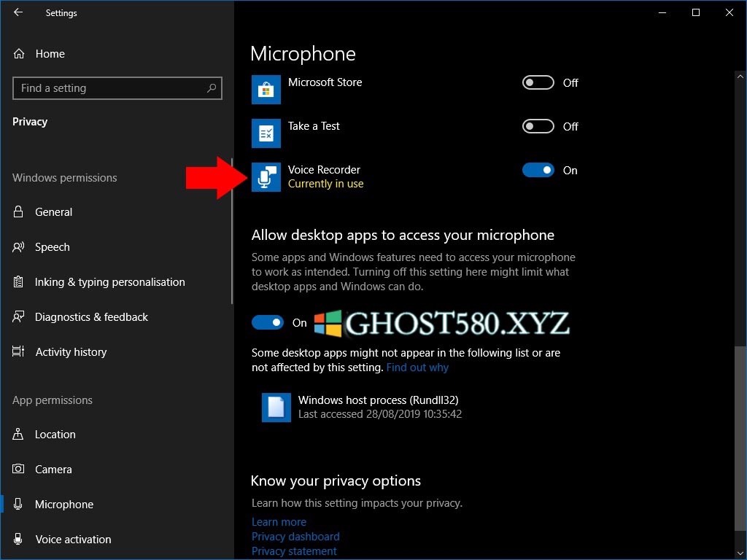
Task: Click the Microsoft Store app icon
Action: click(266, 89)
